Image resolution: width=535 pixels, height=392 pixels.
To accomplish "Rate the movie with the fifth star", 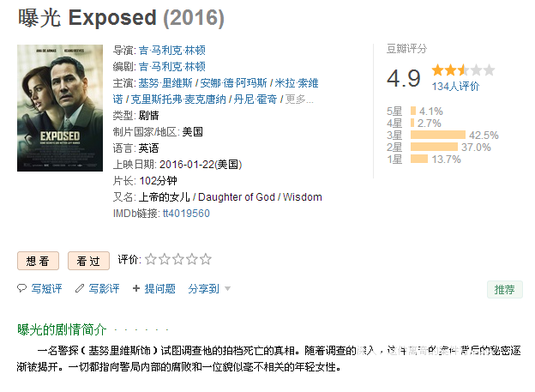I will point(206,260).
